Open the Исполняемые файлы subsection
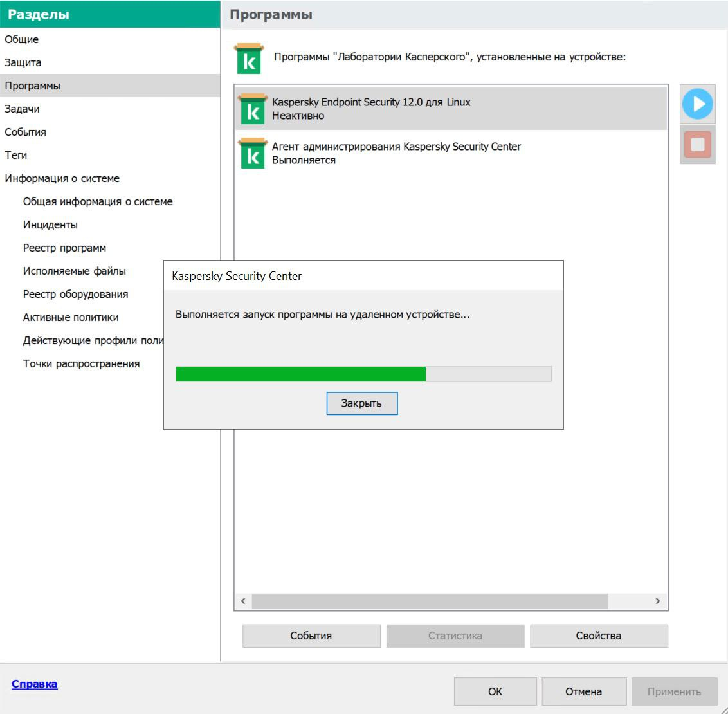The width and height of the screenshot is (728, 714). pos(75,271)
